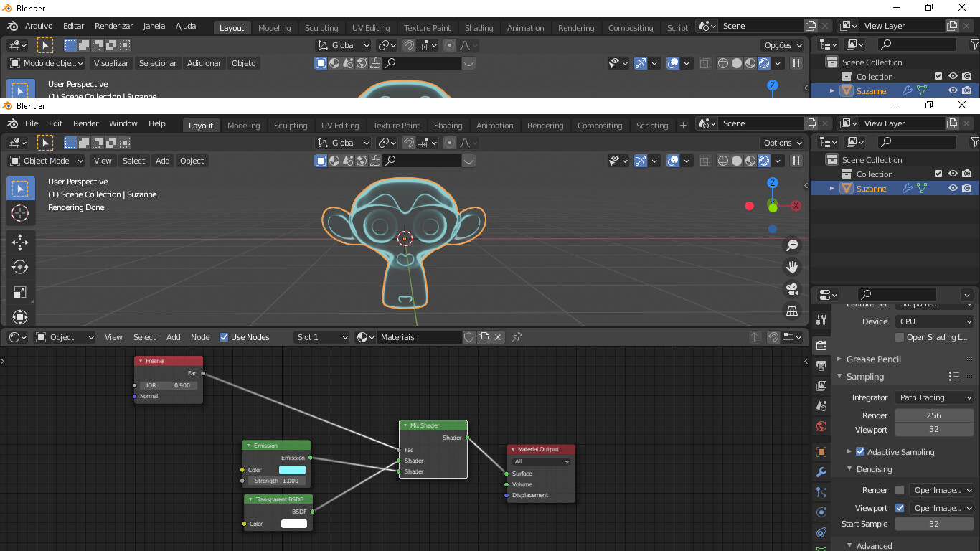Disable Suzanne in renders via front outliner camera

[x=967, y=189]
